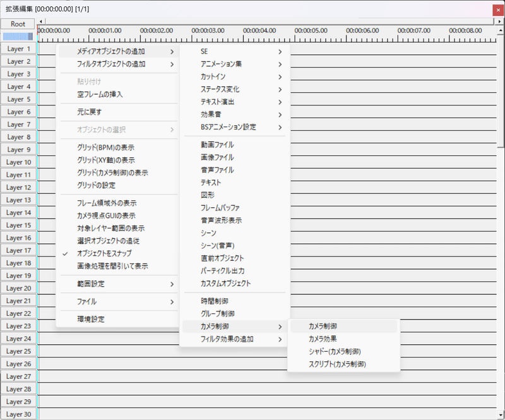Click the Layer 12 header button

click(x=19, y=188)
